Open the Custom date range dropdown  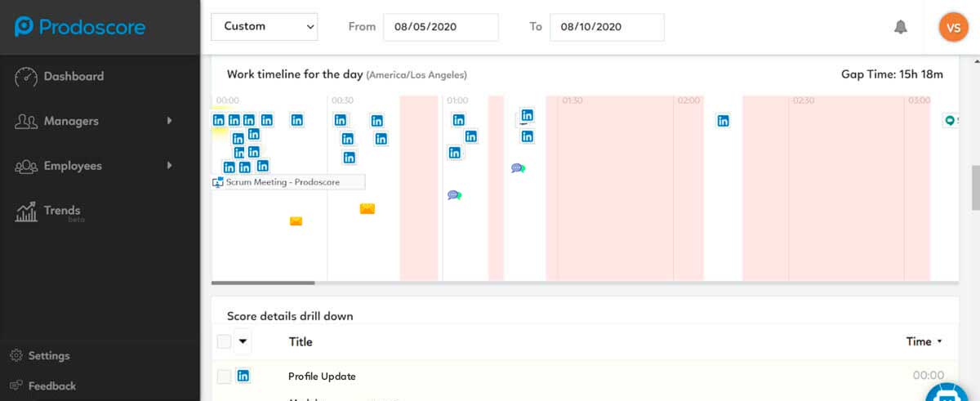point(265,26)
